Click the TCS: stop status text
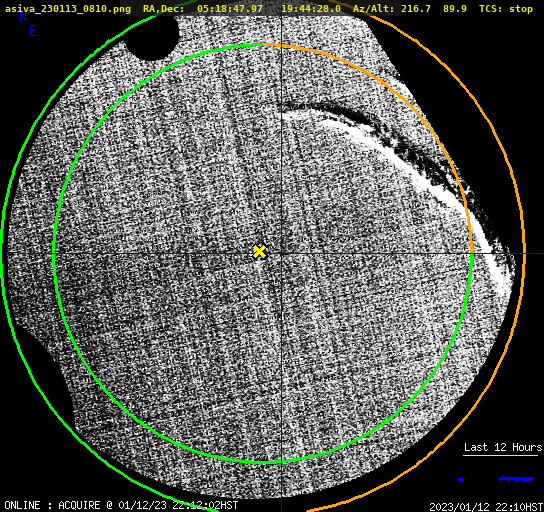The width and height of the screenshot is (544, 512). (506, 9)
